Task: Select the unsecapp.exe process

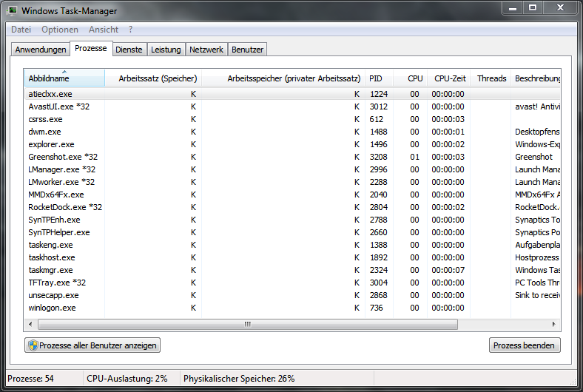Action: pyautogui.click(x=293, y=295)
